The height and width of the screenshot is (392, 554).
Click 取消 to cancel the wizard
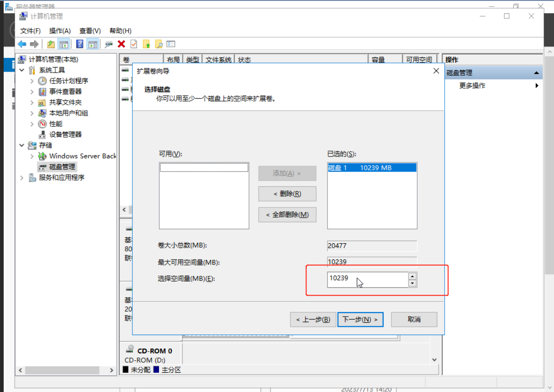[x=414, y=319]
